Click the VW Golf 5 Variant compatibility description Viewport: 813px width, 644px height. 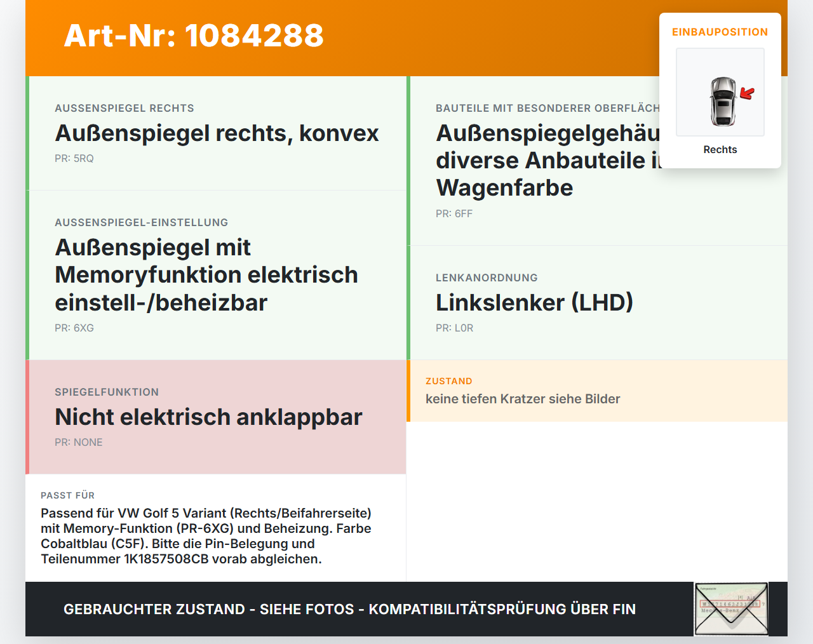coord(206,536)
